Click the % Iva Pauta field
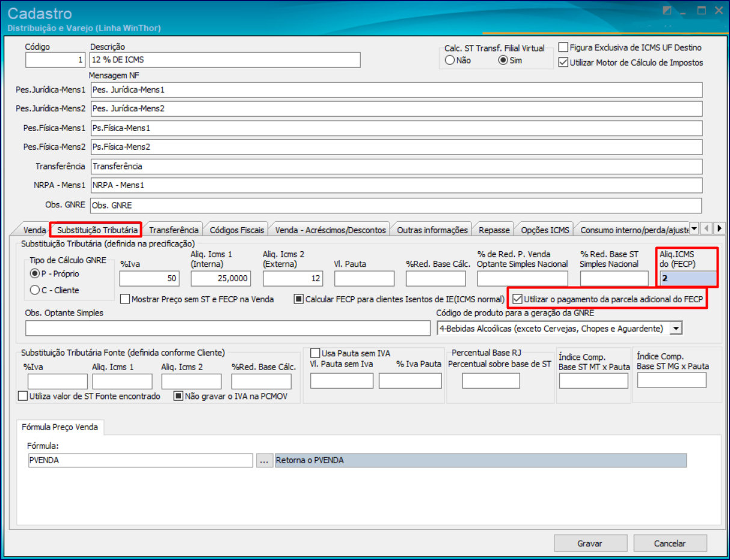The height and width of the screenshot is (560, 730). (x=410, y=381)
